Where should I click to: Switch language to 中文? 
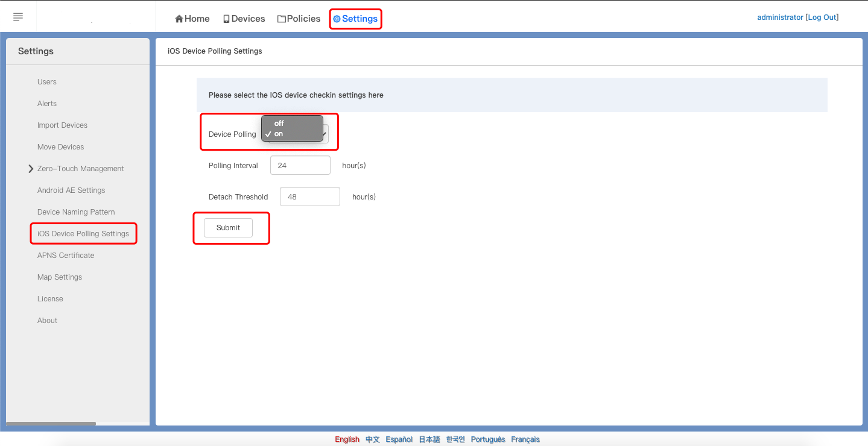tap(373, 439)
